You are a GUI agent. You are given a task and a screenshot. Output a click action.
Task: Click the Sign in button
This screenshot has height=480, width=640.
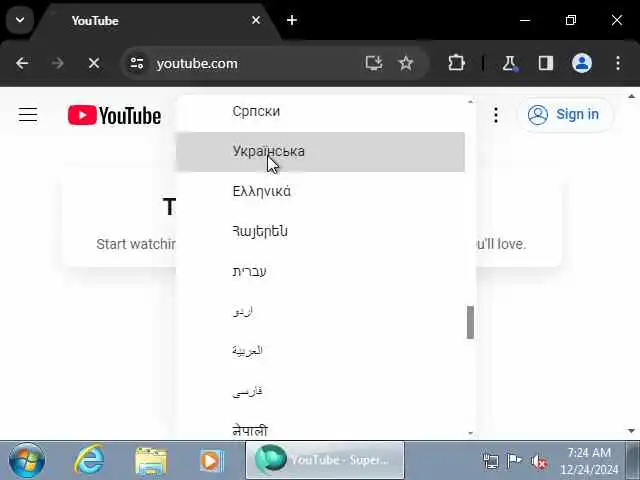tap(565, 115)
